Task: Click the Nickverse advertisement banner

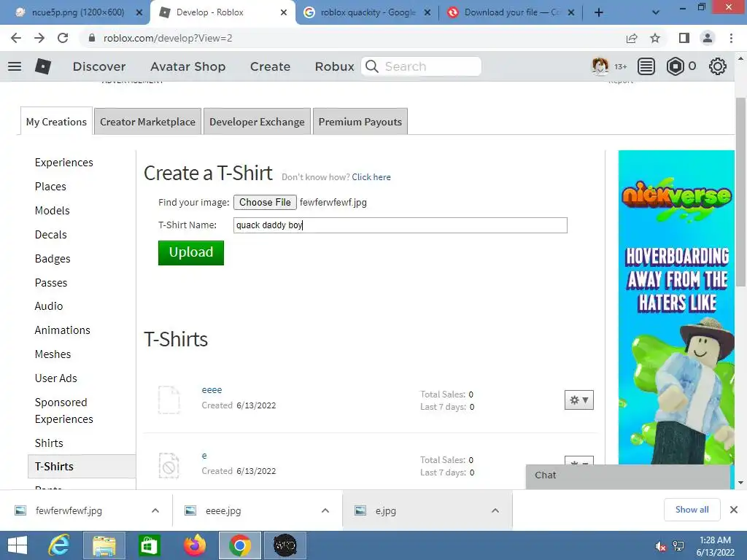Action: click(676, 307)
